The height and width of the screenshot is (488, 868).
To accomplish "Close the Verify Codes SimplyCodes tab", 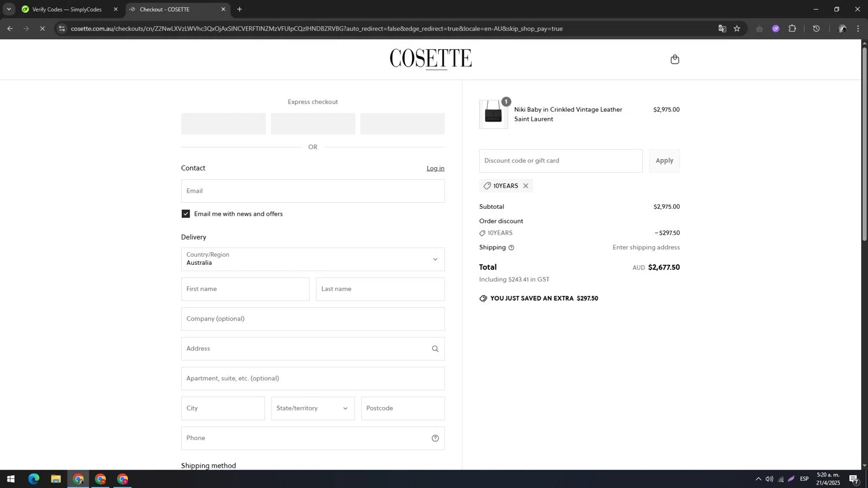I will (x=115, y=9).
